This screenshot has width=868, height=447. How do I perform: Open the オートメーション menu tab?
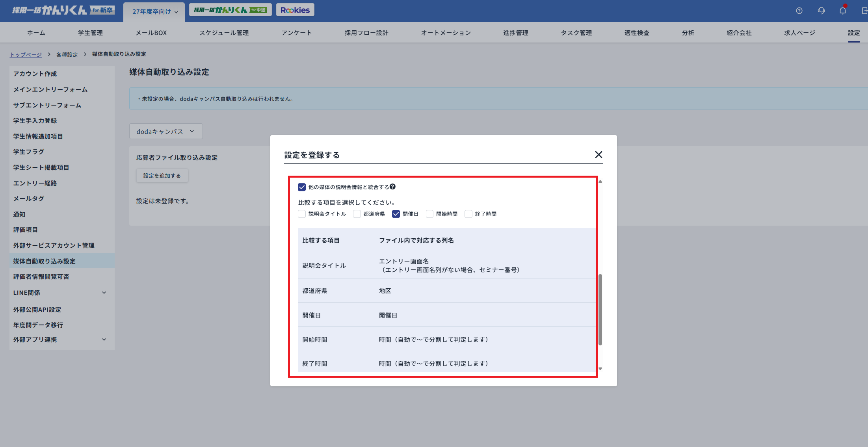(x=446, y=33)
